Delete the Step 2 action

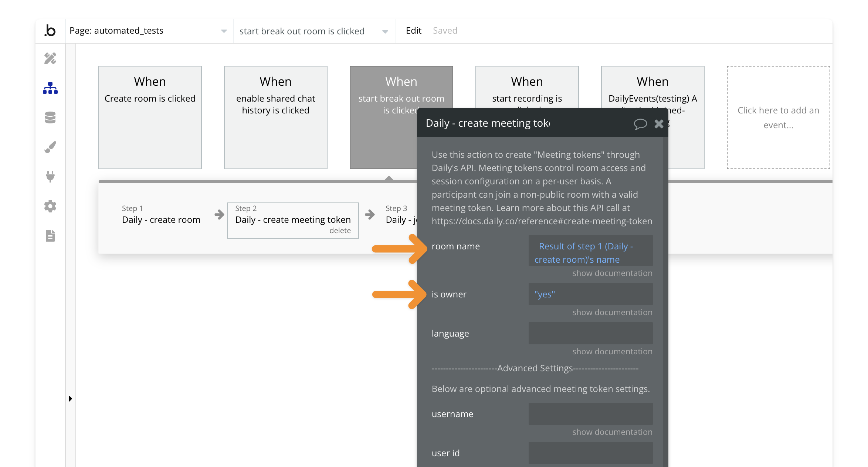[340, 231]
